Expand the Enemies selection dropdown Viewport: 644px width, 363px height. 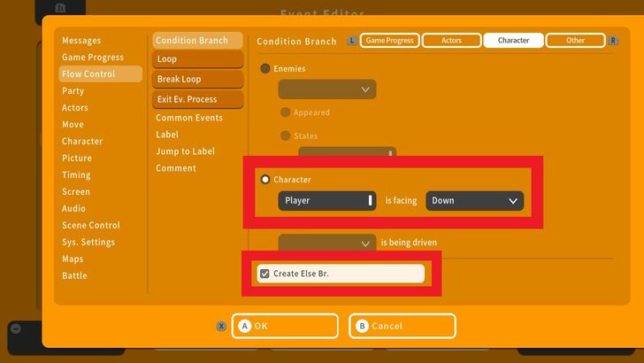tap(326, 89)
